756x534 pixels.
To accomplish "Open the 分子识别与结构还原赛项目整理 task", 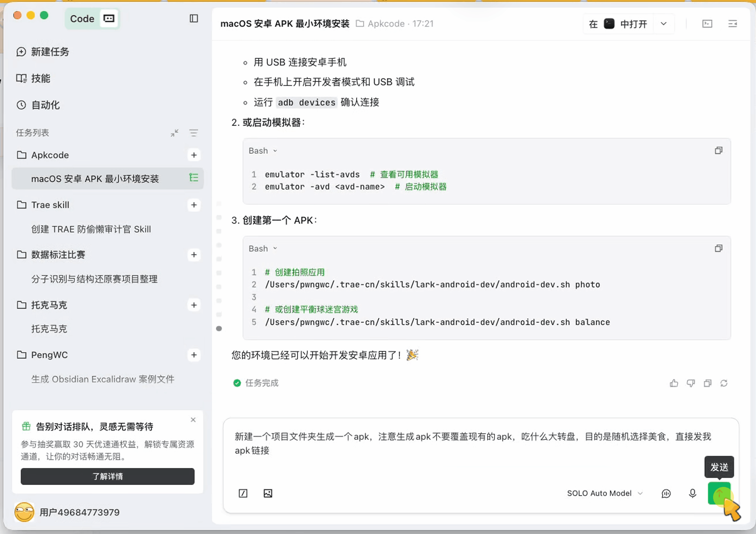I will pos(94,279).
